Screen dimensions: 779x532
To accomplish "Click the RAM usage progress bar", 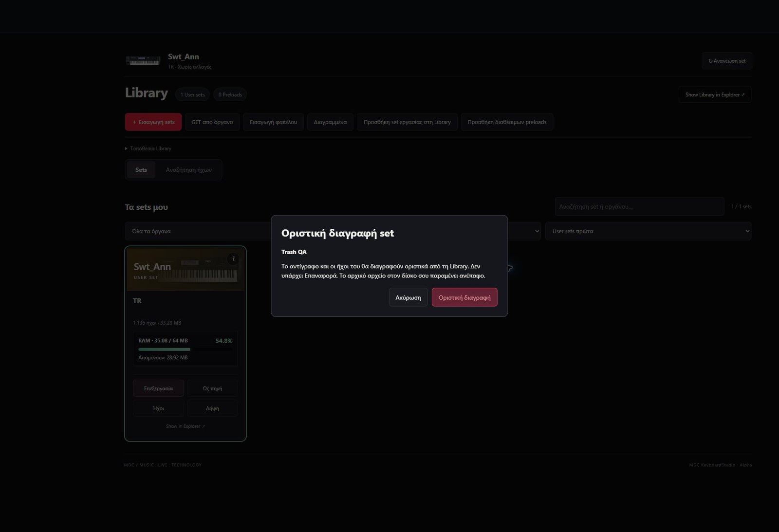I will pos(185,349).
